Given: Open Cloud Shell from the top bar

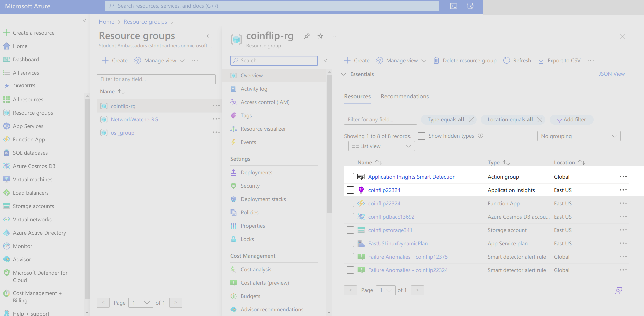Looking at the screenshot, I should (x=453, y=6).
